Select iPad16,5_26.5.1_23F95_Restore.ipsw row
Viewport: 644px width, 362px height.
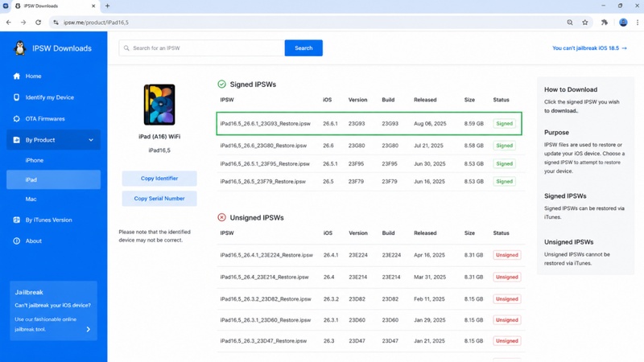(371, 164)
